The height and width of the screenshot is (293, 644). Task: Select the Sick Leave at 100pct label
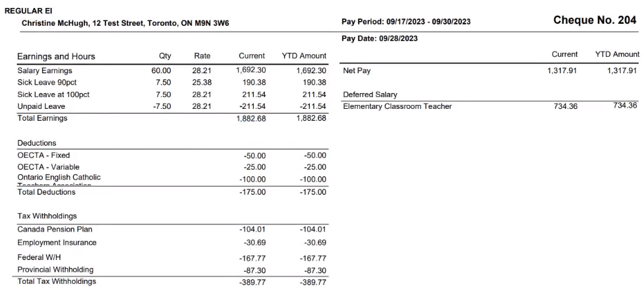tap(53, 94)
